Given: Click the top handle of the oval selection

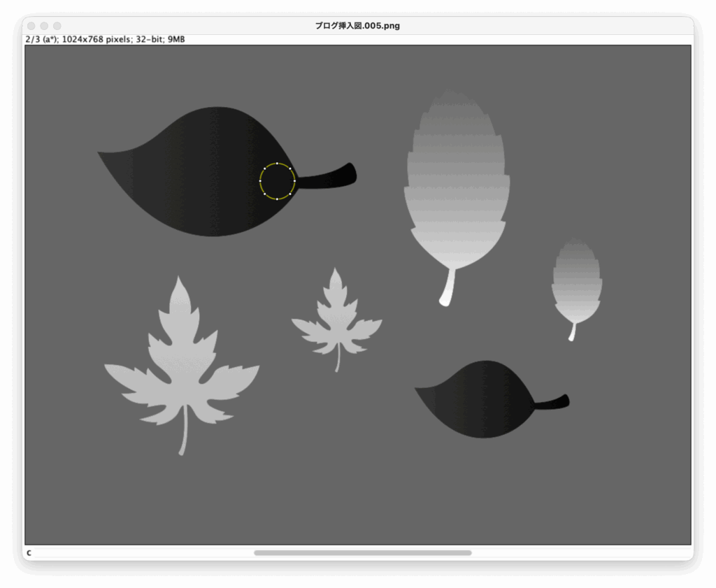Looking at the screenshot, I should click(278, 164).
